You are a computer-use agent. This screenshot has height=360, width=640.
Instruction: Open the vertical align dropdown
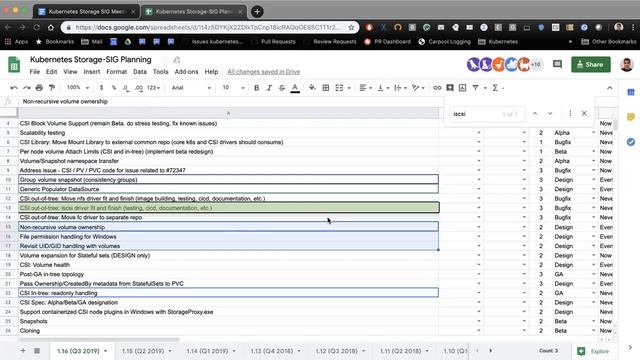(x=383, y=88)
